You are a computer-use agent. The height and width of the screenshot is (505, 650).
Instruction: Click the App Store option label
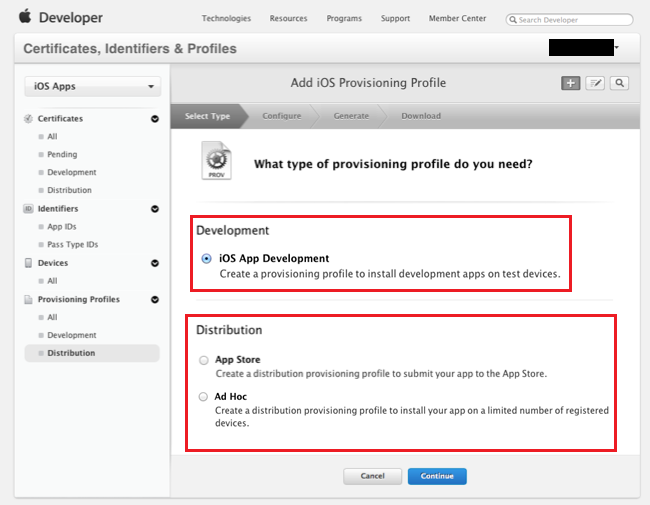(238, 359)
